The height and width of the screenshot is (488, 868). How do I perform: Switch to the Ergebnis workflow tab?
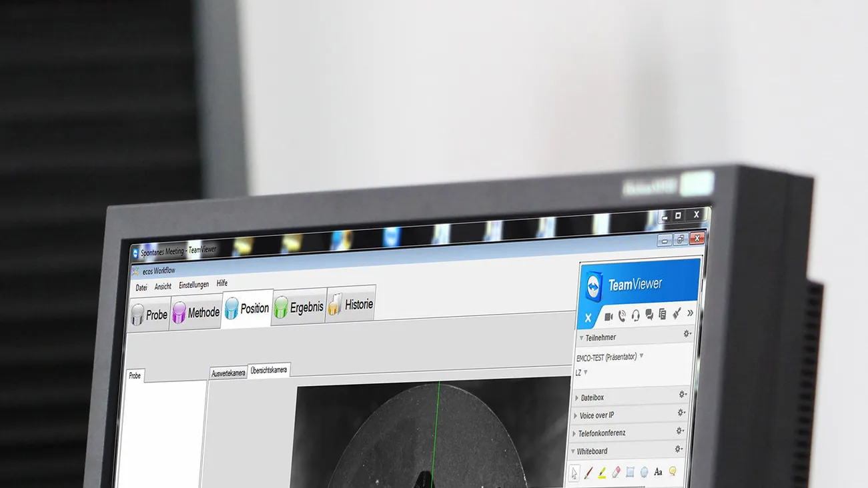point(299,307)
